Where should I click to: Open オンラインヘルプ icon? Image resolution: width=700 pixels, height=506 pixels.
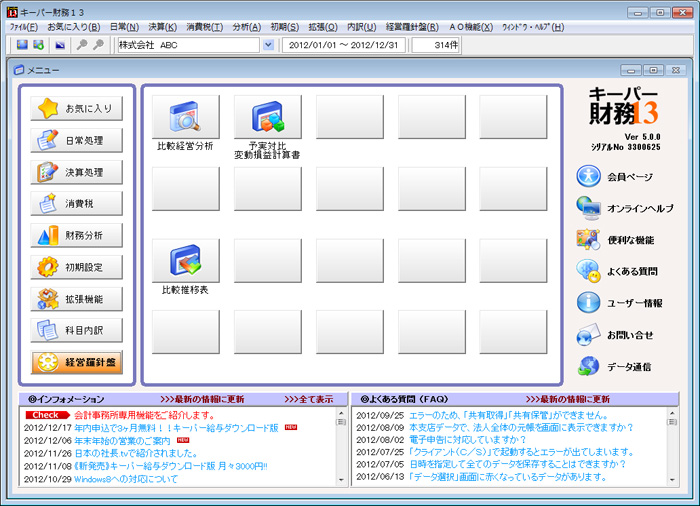tap(588, 208)
